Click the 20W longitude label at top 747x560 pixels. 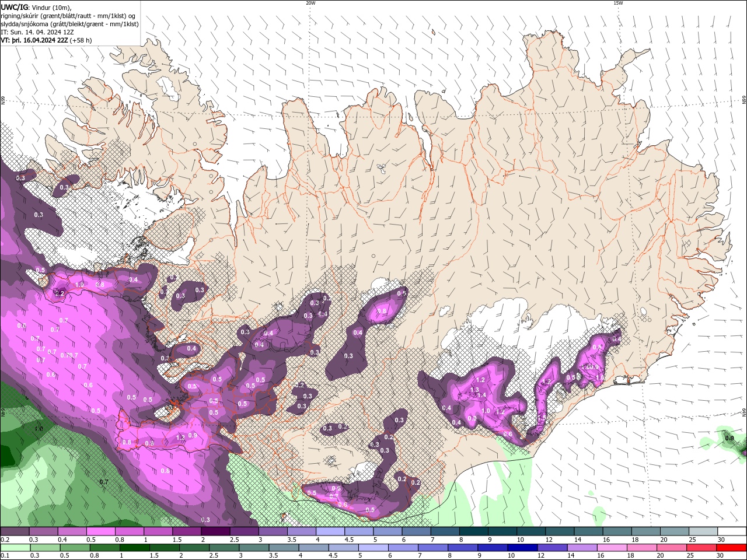click(310, 3)
